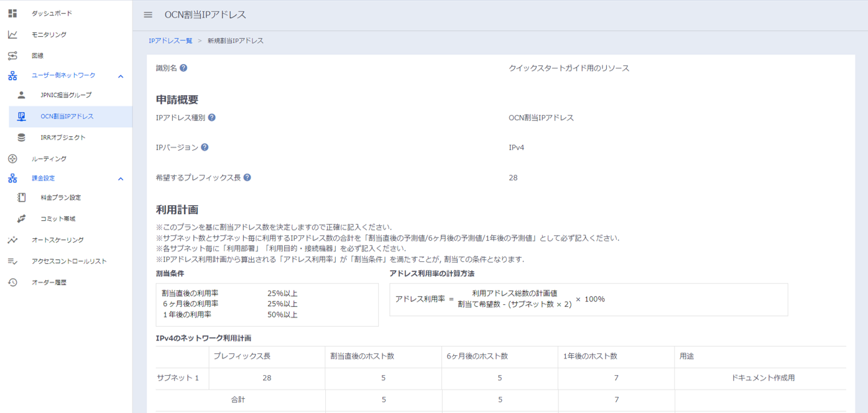Open help icon next to IPアドレス種別
Screen dimensions: 868x413
pyautogui.click(x=211, y=117)
